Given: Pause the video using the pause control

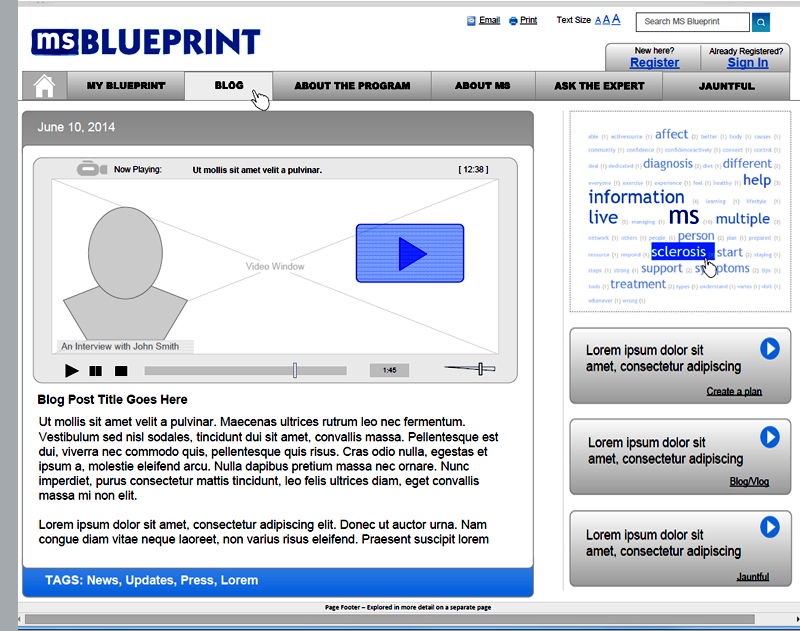Looking at the screenshot, I should [94, 369].
